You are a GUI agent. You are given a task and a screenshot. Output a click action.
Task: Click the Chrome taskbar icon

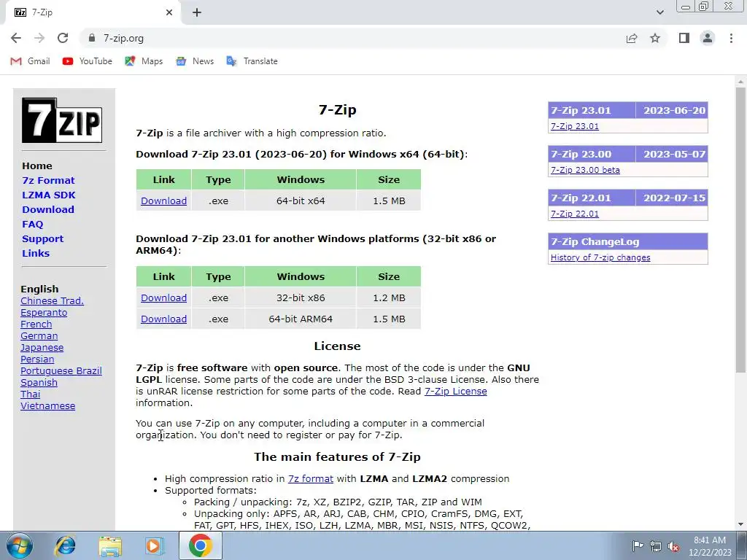200,546
